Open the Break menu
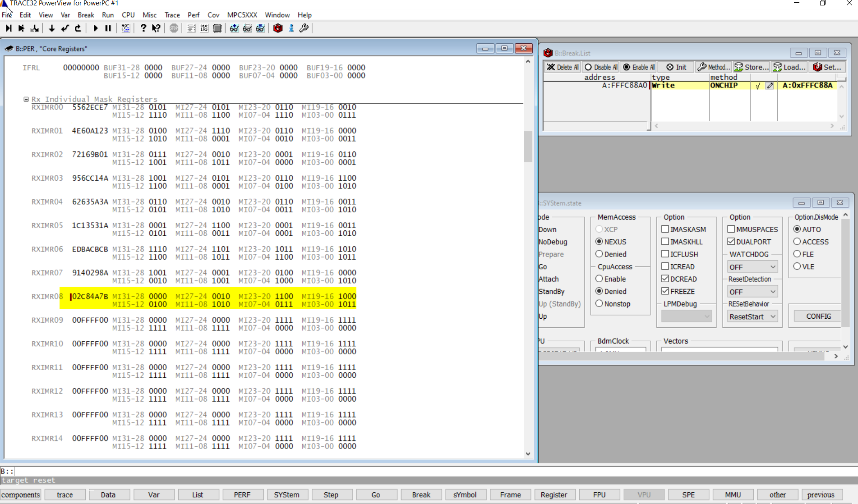 click(x=85, y=15)
